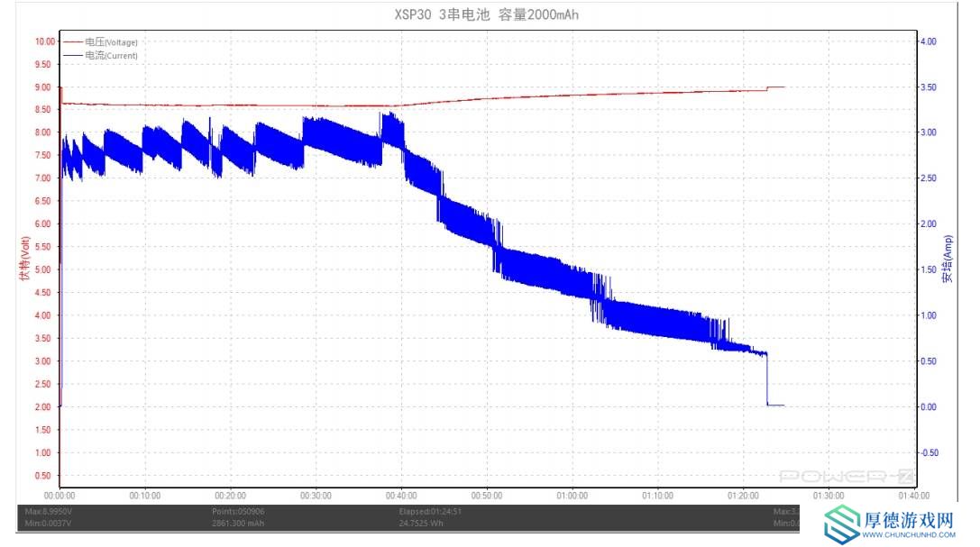The width and height of the screenshot is (980, 547).
Task: Click the 00:00:00 time axis label
Action: point(60,496)
